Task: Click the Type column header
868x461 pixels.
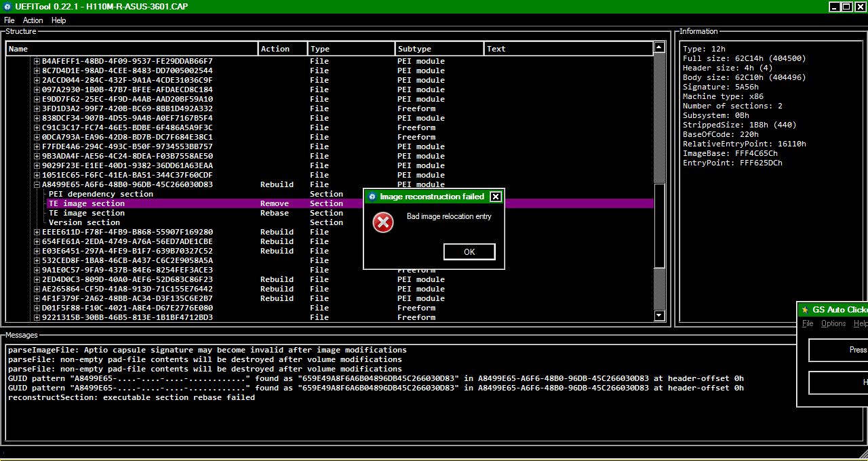Action: coord(352,49)
